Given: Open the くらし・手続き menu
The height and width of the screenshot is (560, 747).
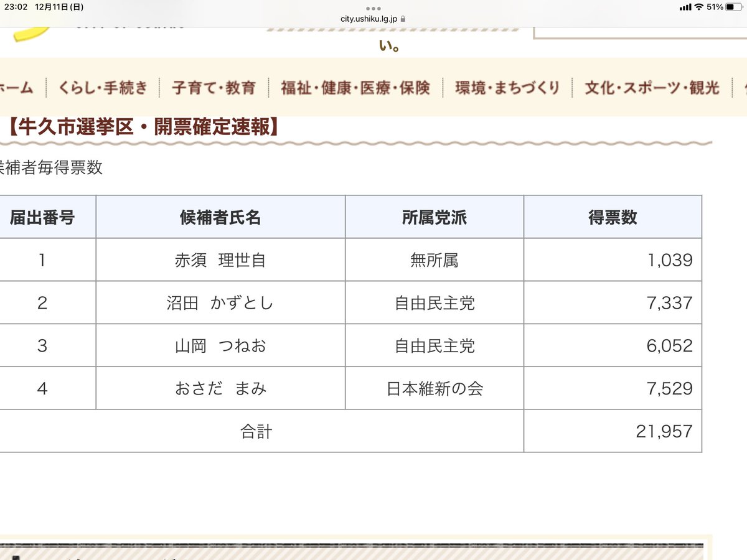Looking at the screenshot, I should click(x=103, y=88).
